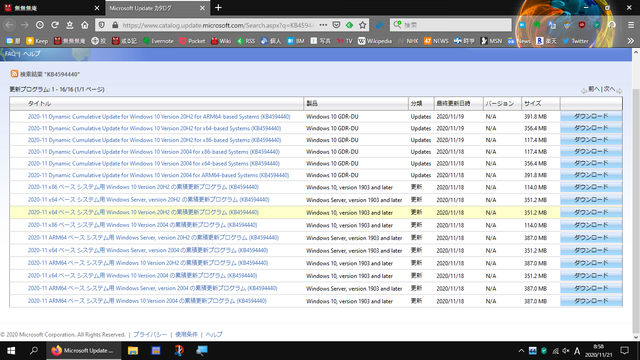Subscribe via RSS feed icon by search results

(x=14, y=73)
